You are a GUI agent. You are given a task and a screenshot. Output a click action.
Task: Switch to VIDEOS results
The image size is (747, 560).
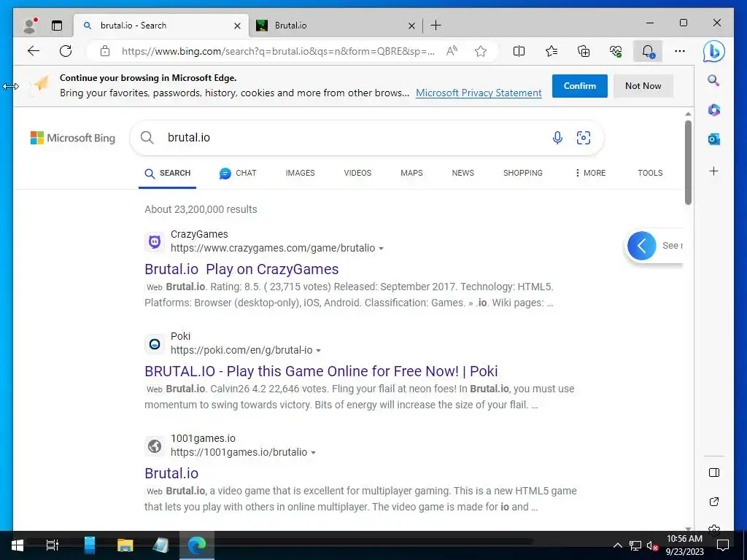coord(357,173)
